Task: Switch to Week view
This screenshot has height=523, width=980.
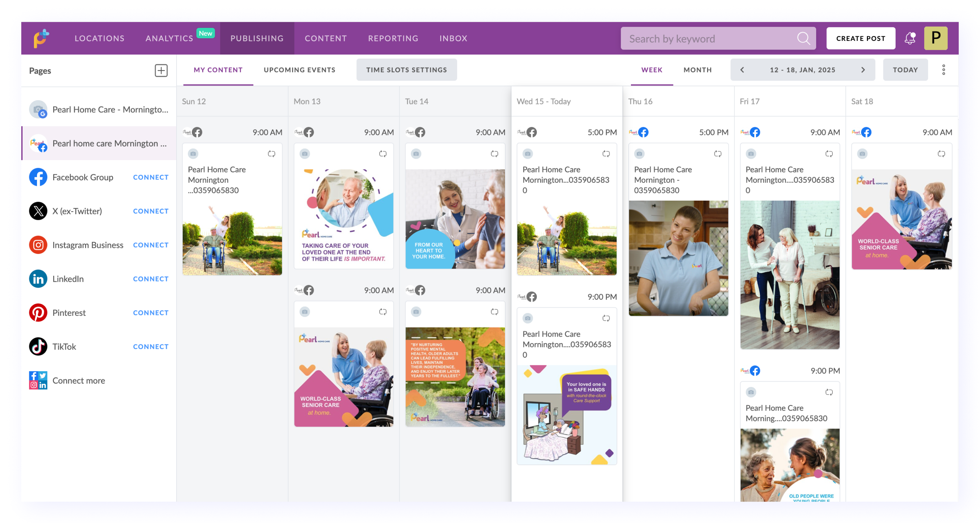Action: [x=652, y=70]
